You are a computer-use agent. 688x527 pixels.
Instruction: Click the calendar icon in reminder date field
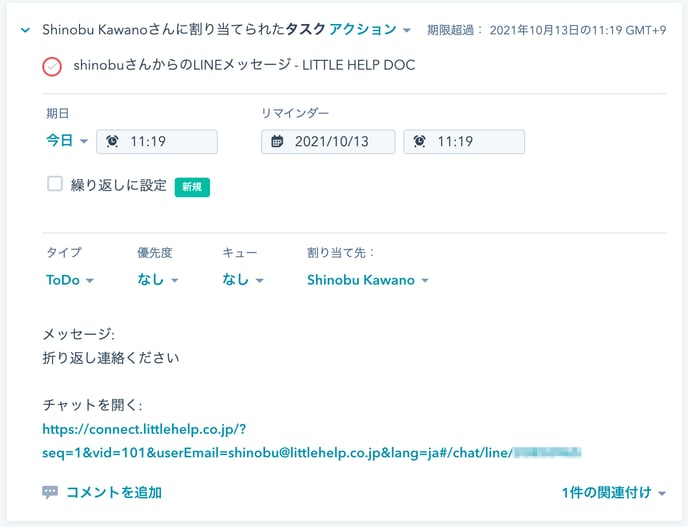pos(277,142)
